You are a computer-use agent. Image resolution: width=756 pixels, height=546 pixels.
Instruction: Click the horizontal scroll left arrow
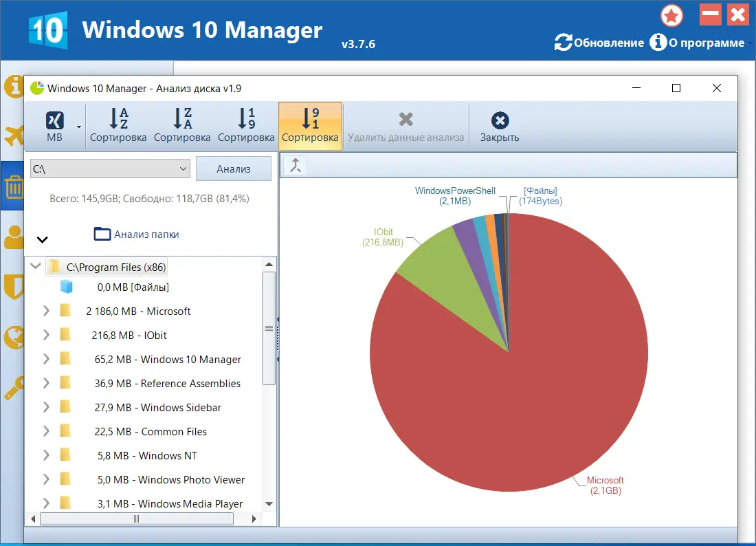[x=33, y=519]
